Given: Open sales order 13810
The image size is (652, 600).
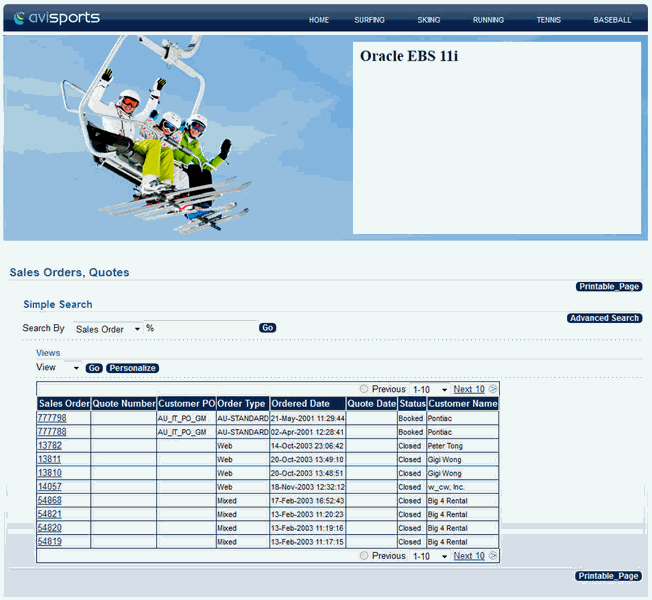Looking at the screenshot, I should (49, 473).
